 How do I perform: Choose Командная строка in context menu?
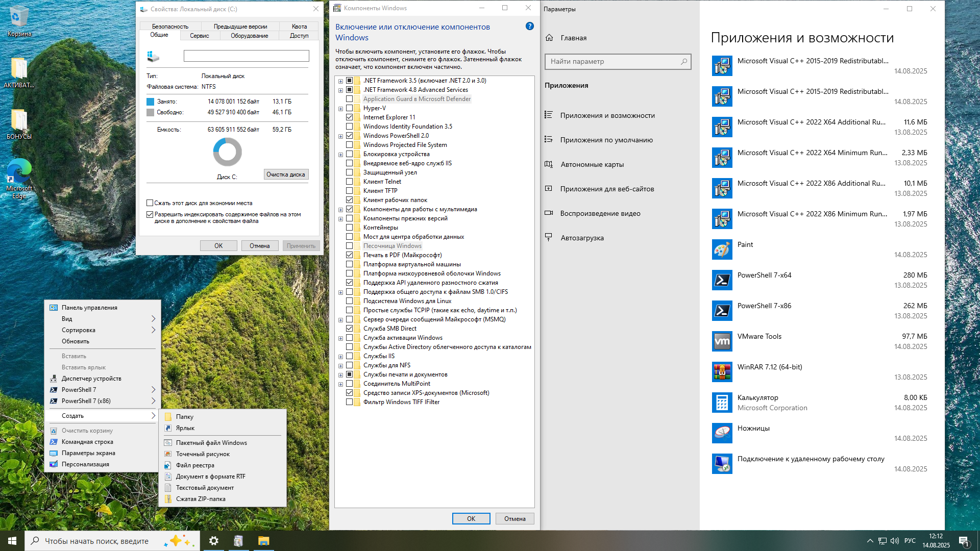[x=102, y=442]
